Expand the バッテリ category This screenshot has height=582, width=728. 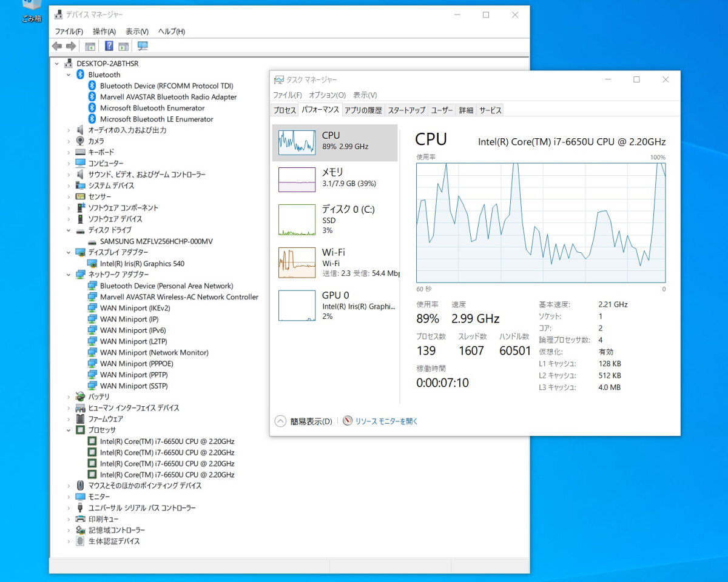69,396
